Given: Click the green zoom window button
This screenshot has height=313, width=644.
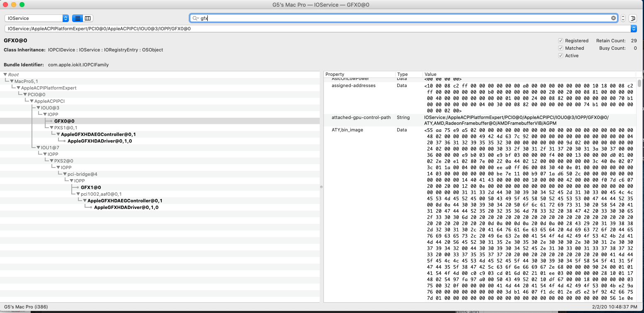Looking at the screenshot, I should 22,5.
